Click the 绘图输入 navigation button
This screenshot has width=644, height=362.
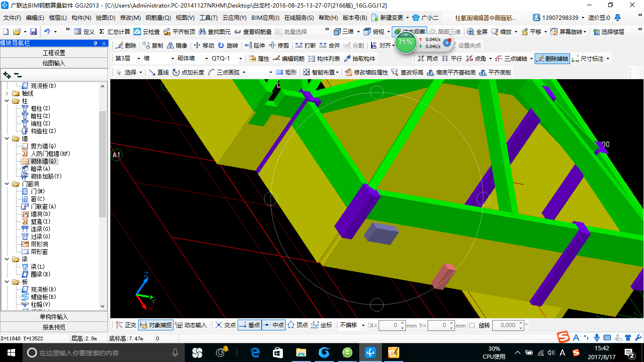coord(54,63)
